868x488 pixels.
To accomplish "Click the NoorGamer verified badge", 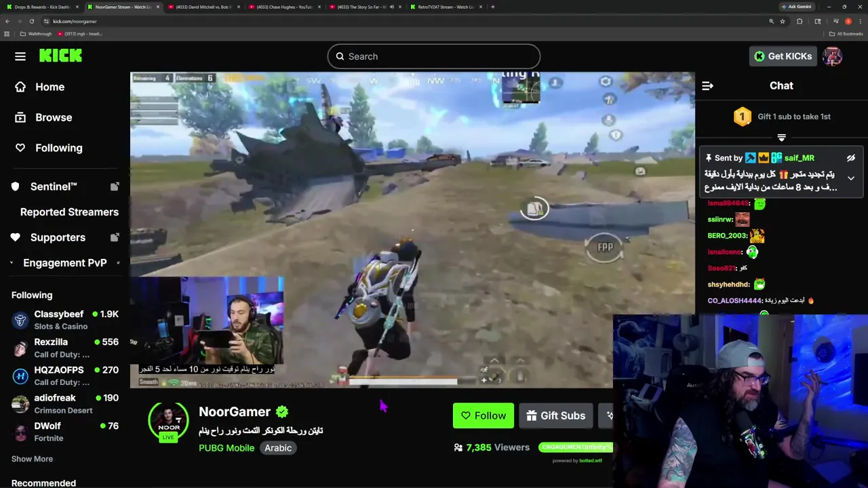I will point(282,411).
